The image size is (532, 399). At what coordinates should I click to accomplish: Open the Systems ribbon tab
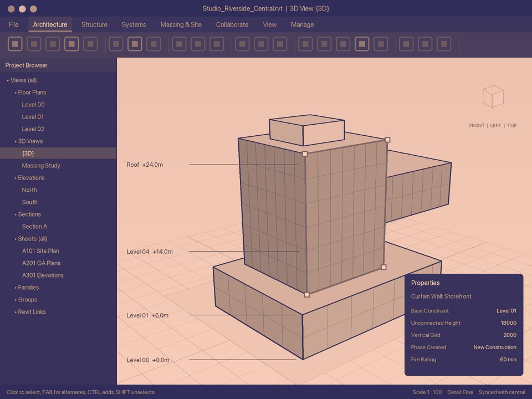click(x=134, y=24)
